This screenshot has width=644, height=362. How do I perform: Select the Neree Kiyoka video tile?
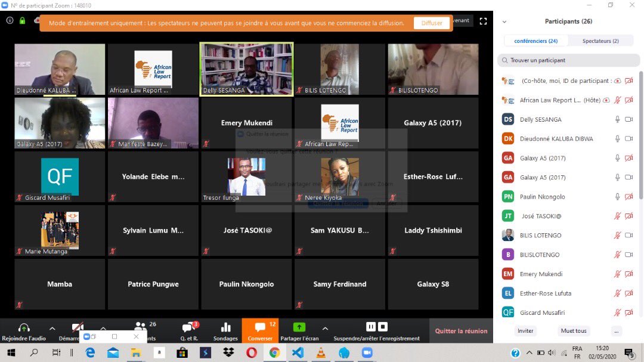(x=340, y=177)
